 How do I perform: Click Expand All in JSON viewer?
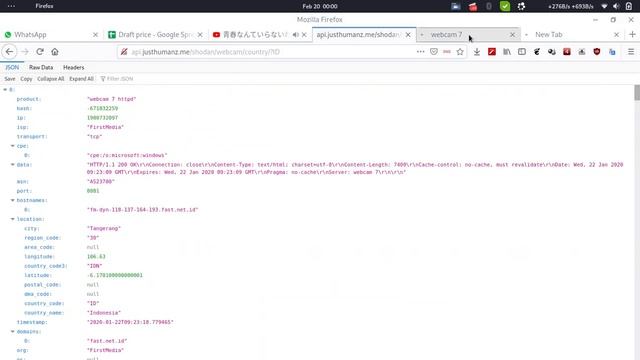click(x=81, y=79)
